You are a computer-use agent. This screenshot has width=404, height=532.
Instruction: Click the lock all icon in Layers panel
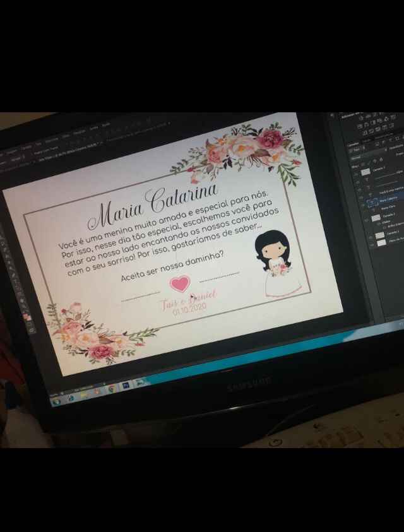click(x=381, y=159)
